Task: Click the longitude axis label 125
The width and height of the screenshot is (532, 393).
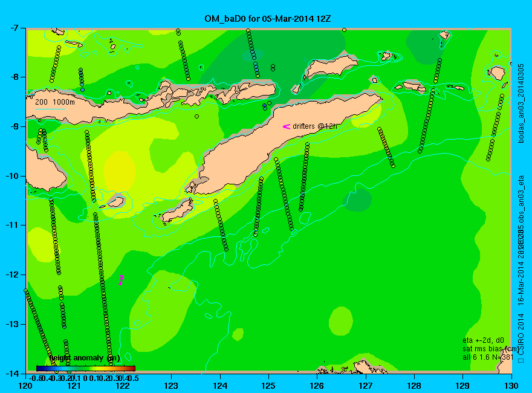Action: click(268, 386)
